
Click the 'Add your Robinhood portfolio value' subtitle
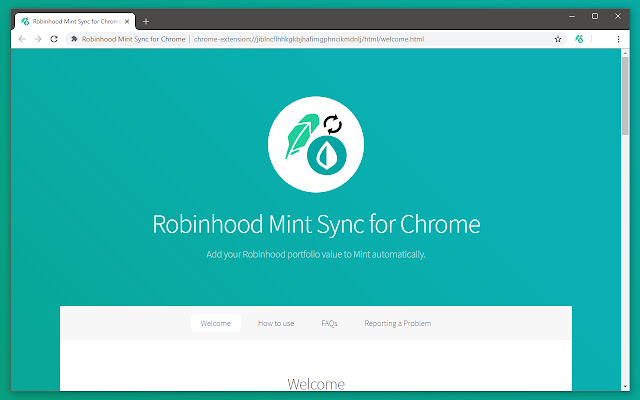(316, 254)
